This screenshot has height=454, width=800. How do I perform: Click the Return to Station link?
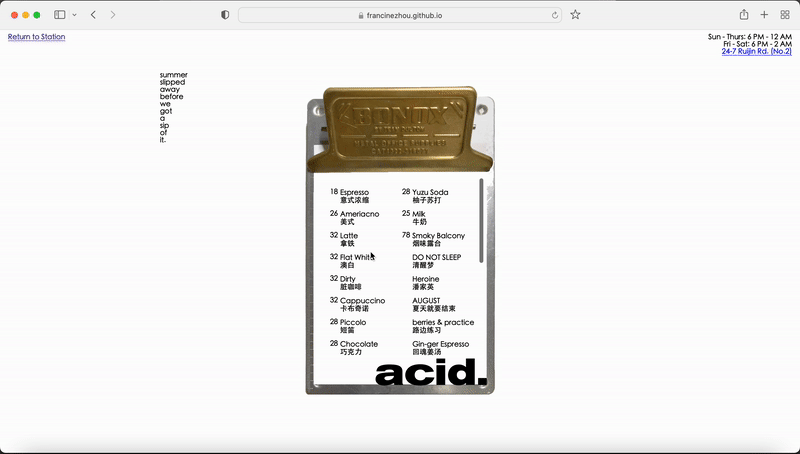pos(36,37)
